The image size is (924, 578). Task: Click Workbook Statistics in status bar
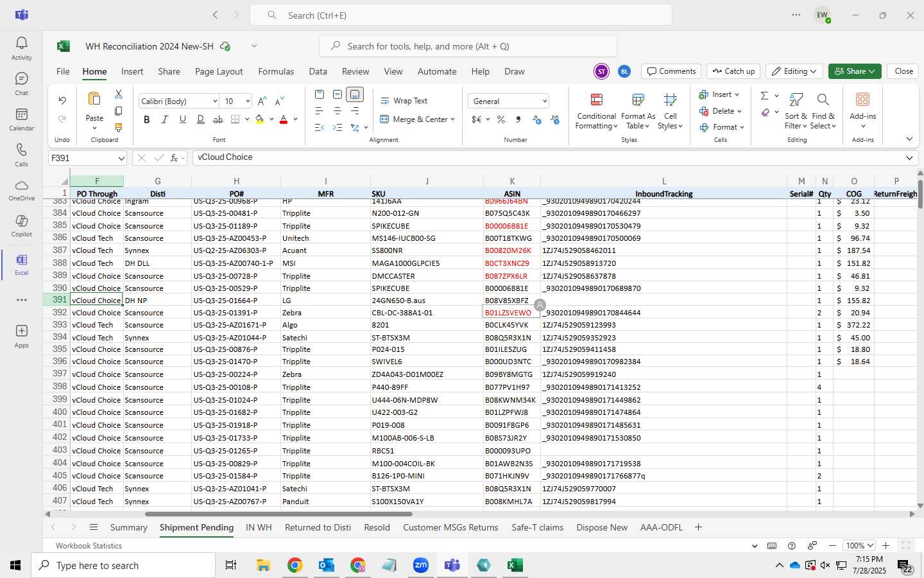coord(89,545)
